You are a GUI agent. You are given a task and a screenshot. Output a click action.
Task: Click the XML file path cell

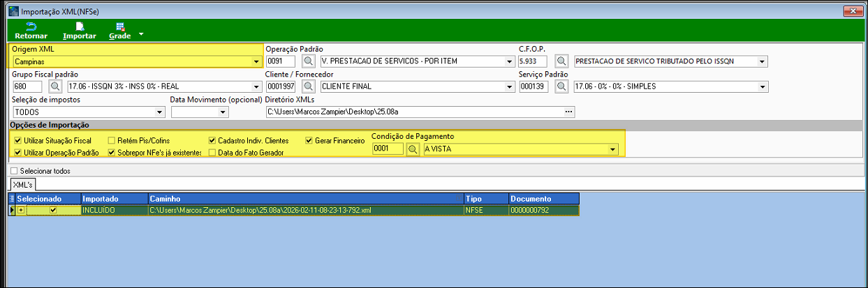click(306, 210)
